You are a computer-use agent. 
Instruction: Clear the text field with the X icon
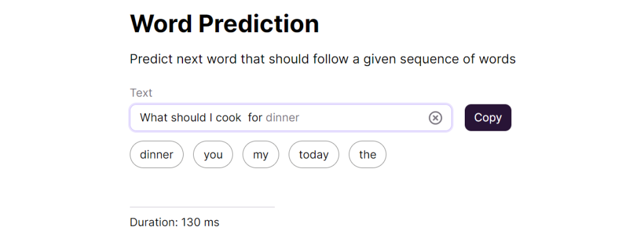click(435, 118)
